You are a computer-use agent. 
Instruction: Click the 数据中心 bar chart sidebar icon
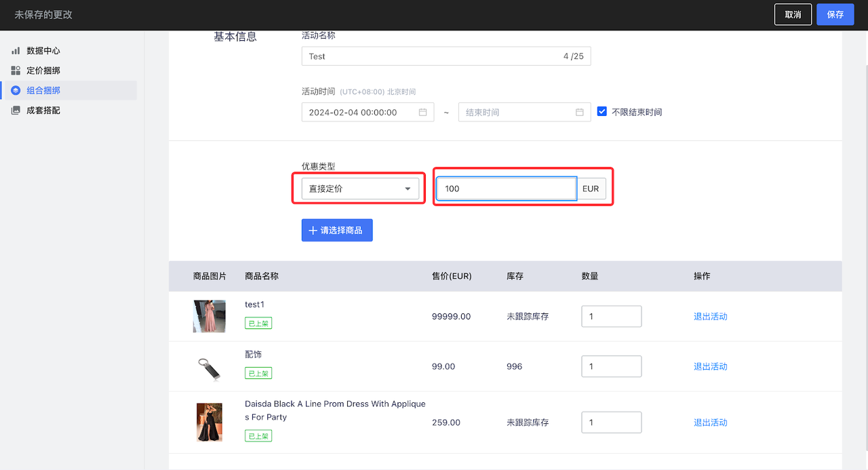[16, 50]
